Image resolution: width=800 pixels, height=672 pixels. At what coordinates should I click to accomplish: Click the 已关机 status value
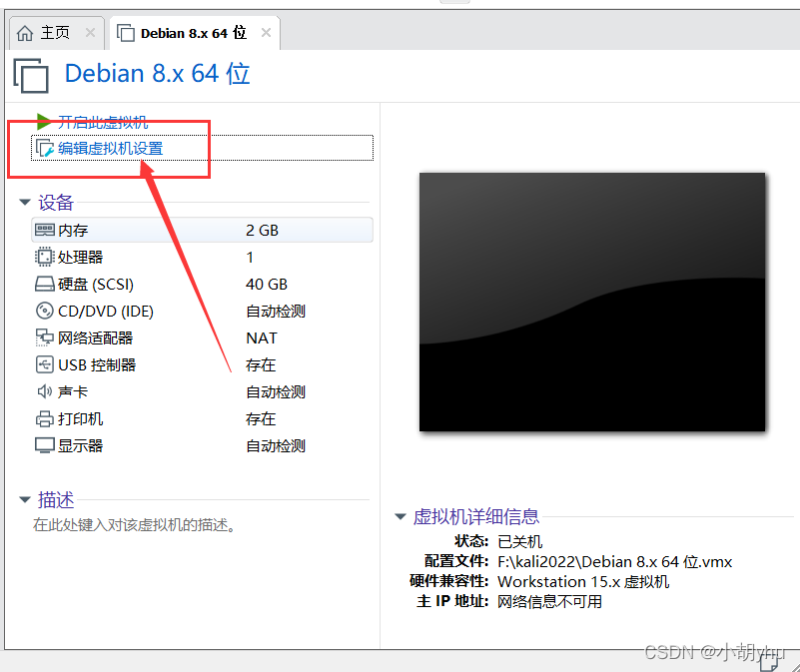[520, 541]
